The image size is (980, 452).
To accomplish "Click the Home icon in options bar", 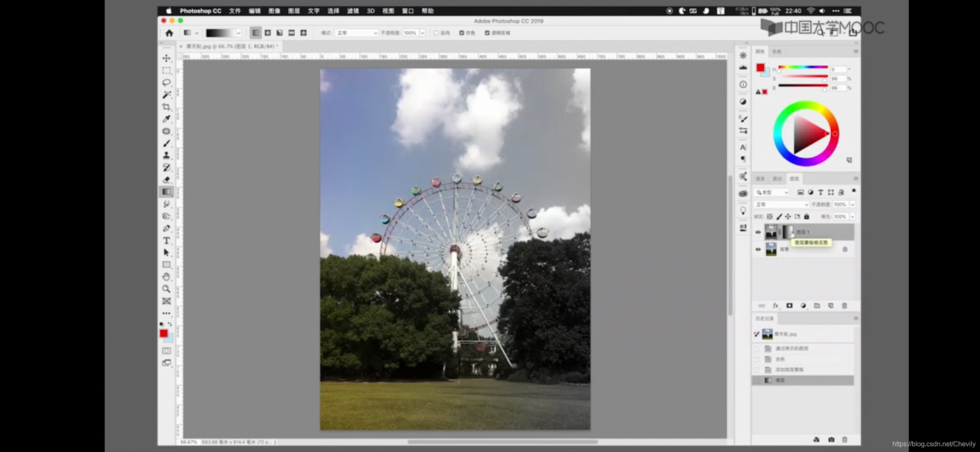I will click(169, 33).
